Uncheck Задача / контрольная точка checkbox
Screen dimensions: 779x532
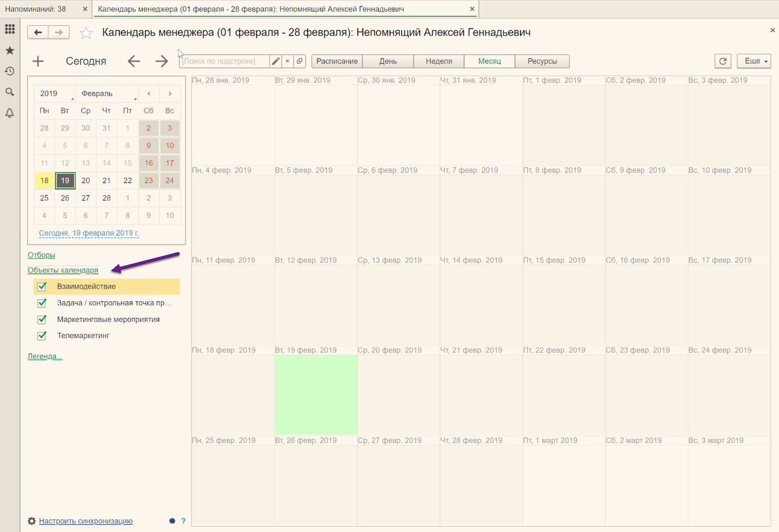pyautogui.click(x=42, y=303)
